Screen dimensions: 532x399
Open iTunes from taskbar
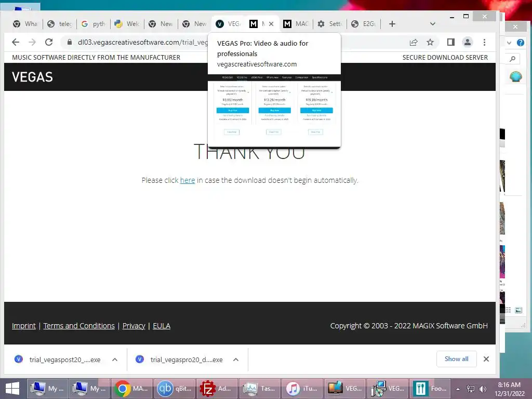302,389
